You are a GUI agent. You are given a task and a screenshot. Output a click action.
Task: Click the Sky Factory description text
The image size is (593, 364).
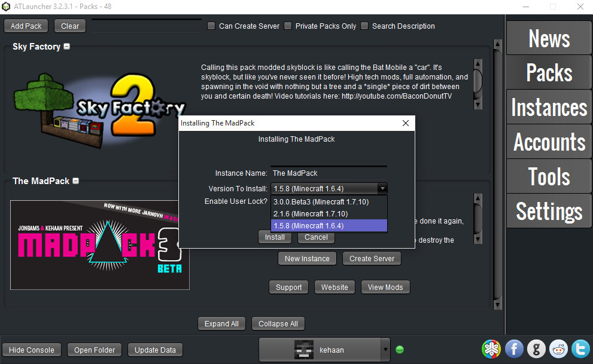(x=334, y=81)
